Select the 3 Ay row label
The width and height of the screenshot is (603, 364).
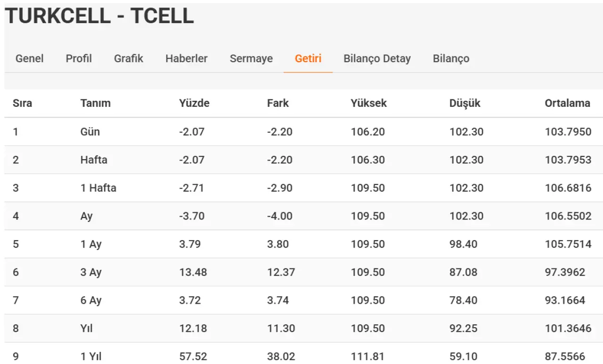91,272
